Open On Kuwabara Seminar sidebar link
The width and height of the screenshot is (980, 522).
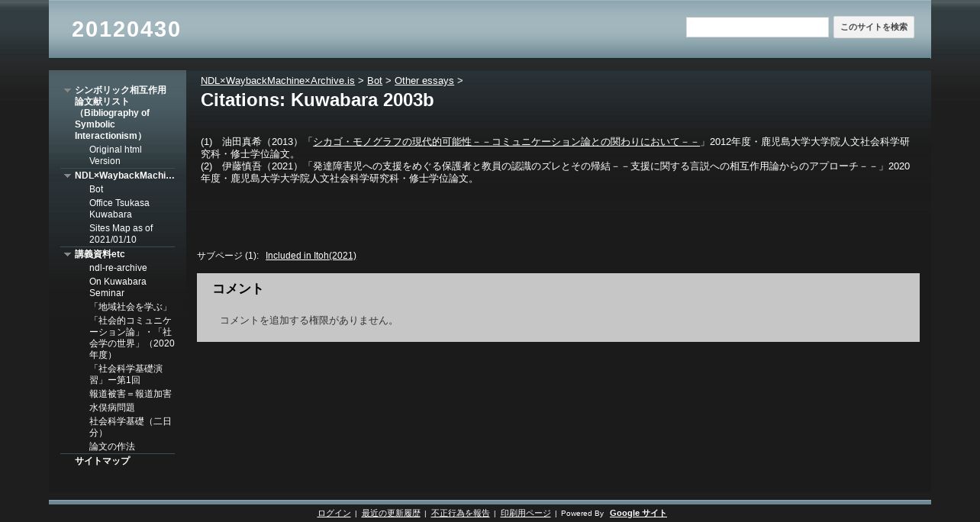(118, 287)
